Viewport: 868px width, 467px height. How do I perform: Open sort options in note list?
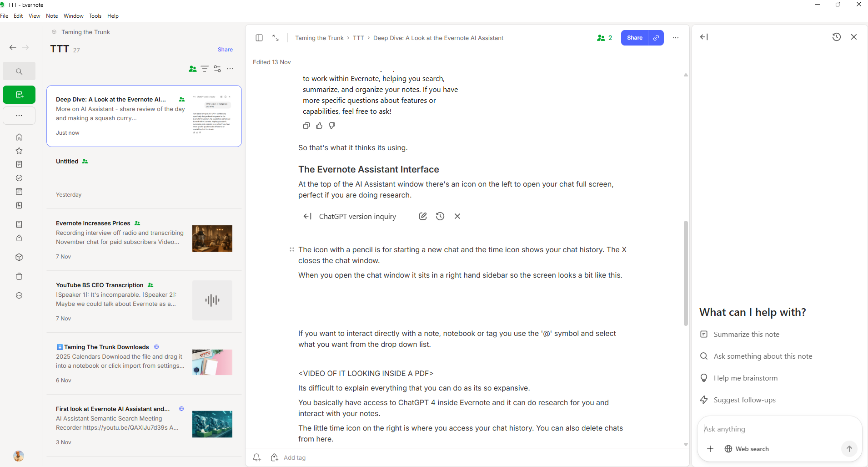point(205,69)
